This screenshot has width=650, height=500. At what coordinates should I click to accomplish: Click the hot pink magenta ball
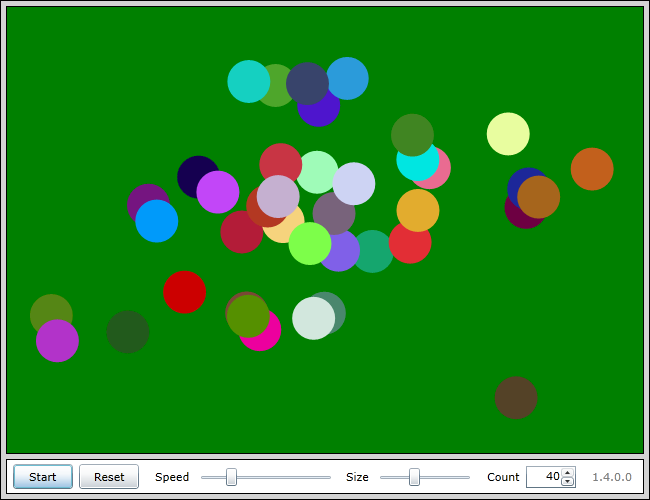click(x=265, y=338)
